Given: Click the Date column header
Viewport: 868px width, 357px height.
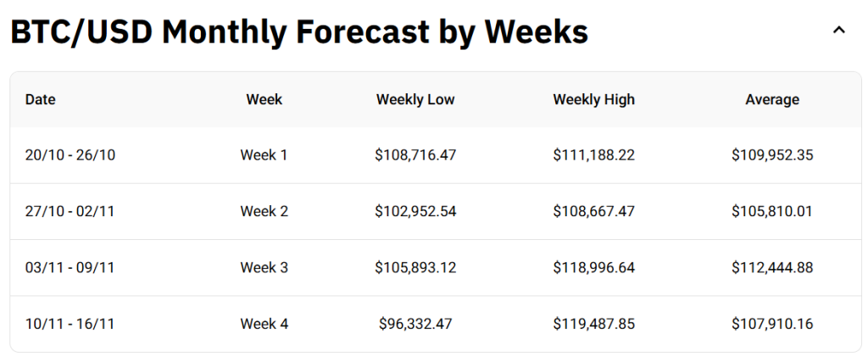Looking at the screenshot, I should [40, 99].
